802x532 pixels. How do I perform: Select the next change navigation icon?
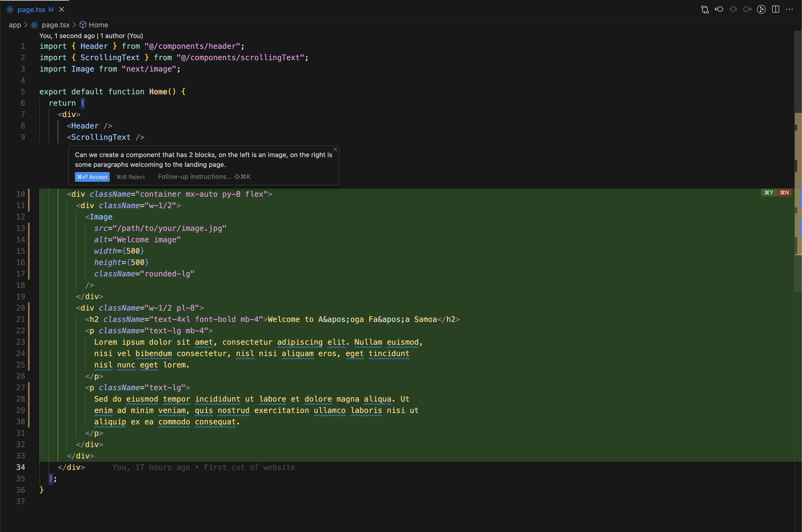pyautogui.click(x=747, y=9)
